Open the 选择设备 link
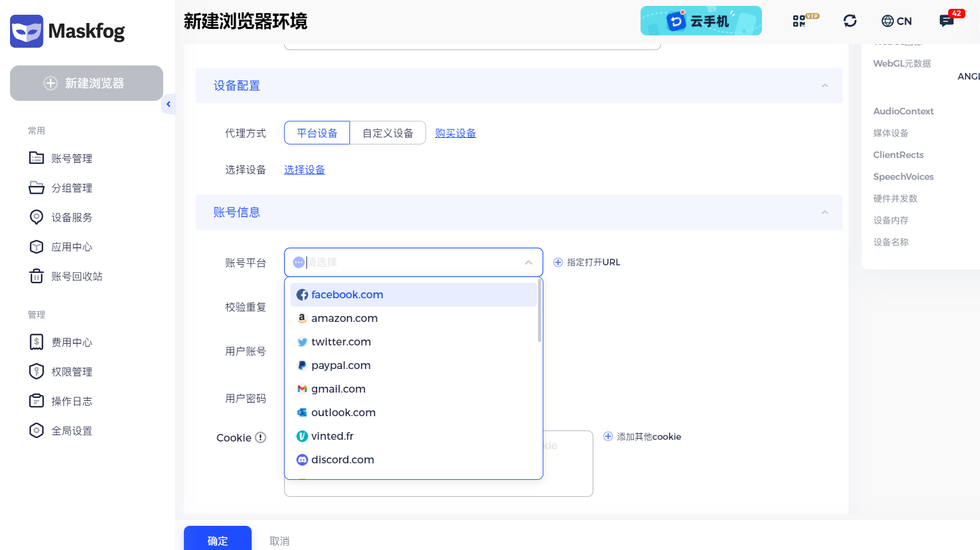980x550 pixels. [305, 170]
